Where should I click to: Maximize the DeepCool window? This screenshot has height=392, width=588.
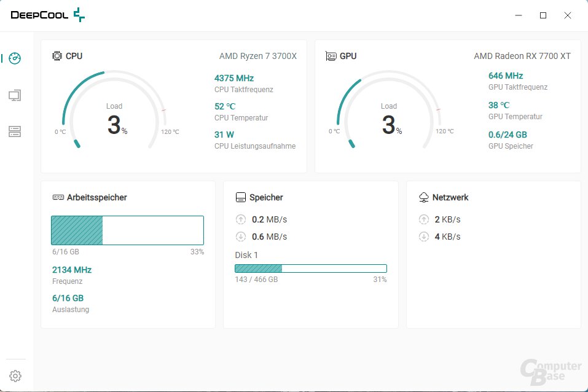click(x=543, y=15)
